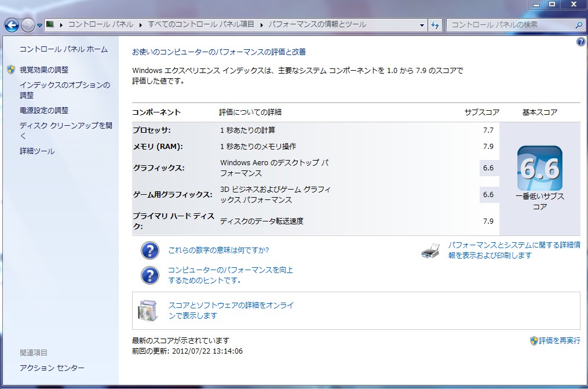Click the 6.6 base score badge
Image resolution: width=588 pixels, height=389 pixels.
pos(539,169)
